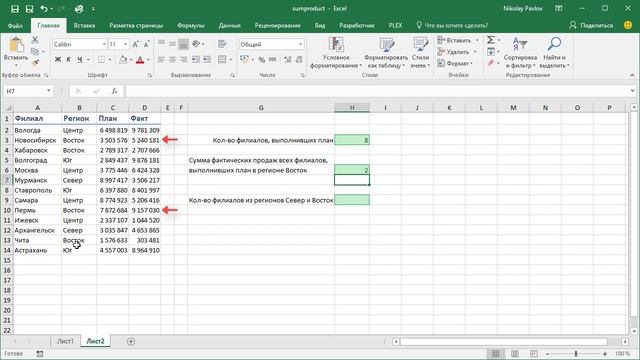
Task: Switch to the Данные tab
Action: 229,25
